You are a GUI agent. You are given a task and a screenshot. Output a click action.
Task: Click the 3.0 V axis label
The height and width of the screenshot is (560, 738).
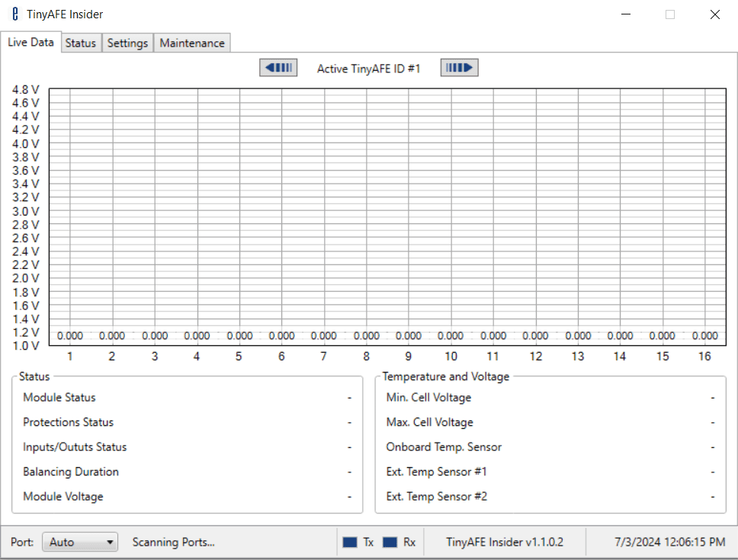[26, 211]
